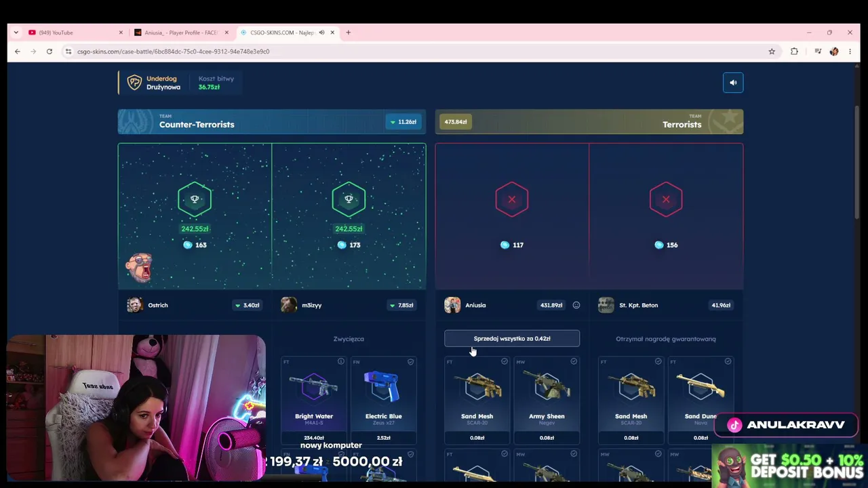
Task: Click the loser X hexagon above Aniusia
Action: click(512, 199)
